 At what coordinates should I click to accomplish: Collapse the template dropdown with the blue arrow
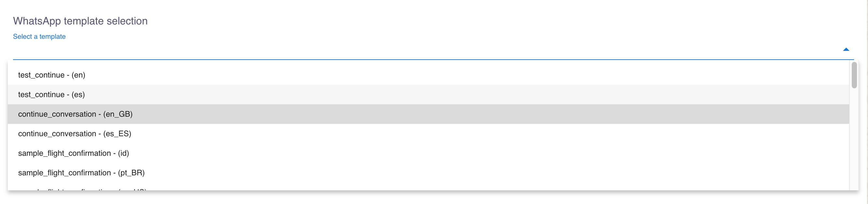(x=846, y=50)
